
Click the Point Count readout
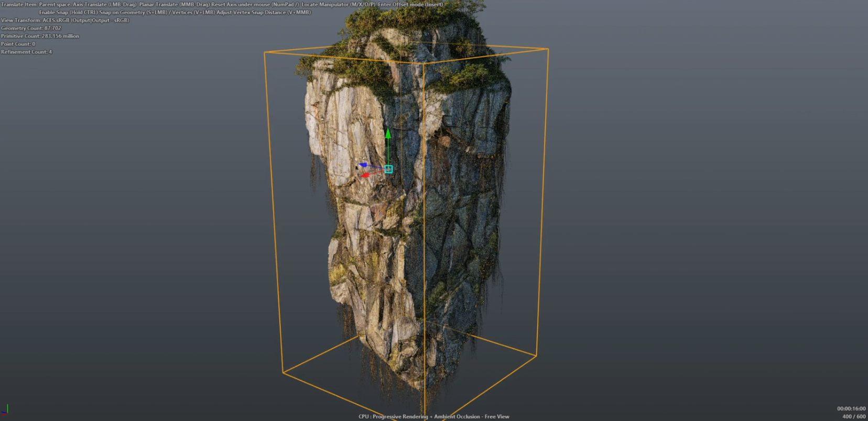[18, 44]
